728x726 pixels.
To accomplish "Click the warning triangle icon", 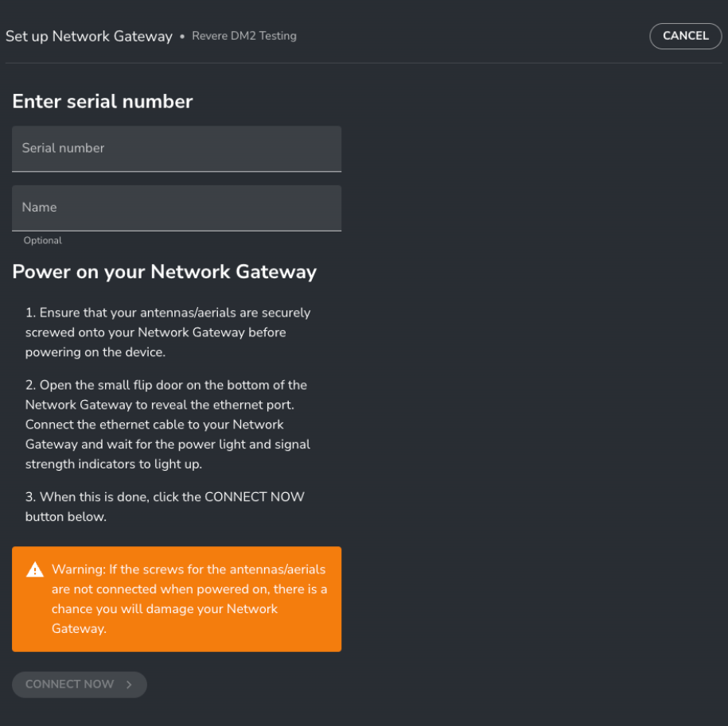I will [35, 569].
